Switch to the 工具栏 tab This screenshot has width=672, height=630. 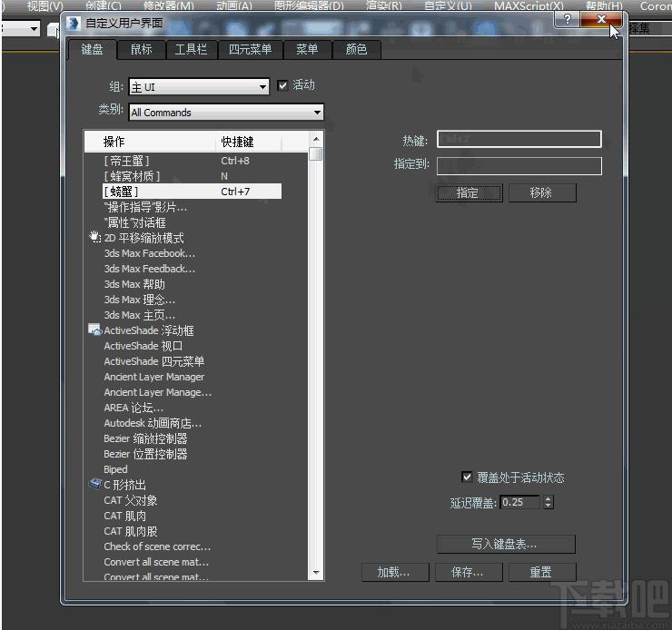pos(191,50)
